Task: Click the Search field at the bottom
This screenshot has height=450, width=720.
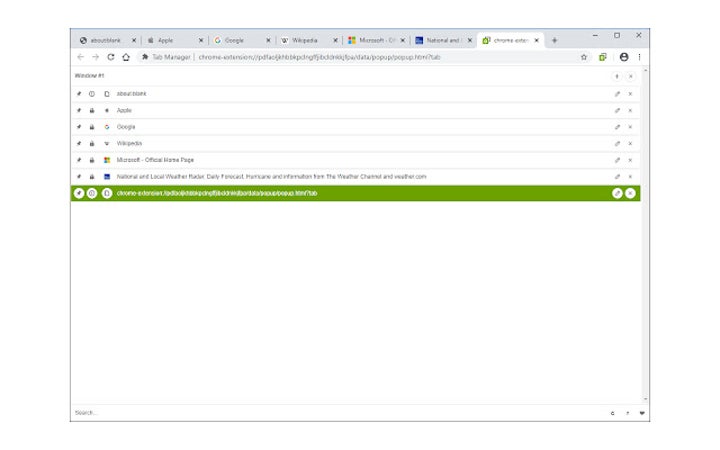Action: (300, 412)
